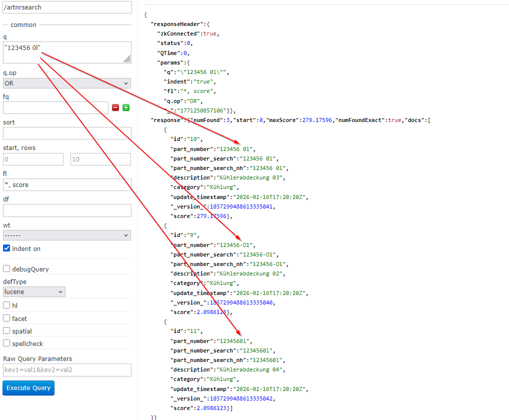
Task: Click the rows field containing 10
Action: click(x=100, y=158)
